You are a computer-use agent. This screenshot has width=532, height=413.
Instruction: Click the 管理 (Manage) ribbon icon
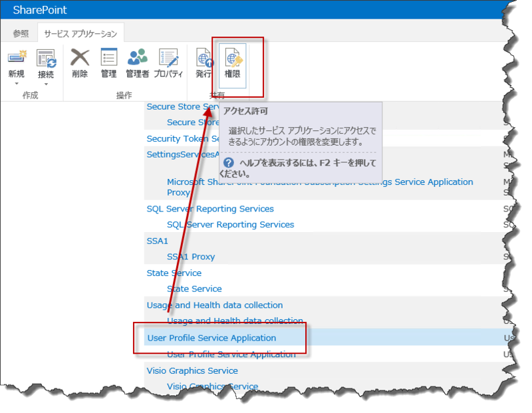pos(109,57)
